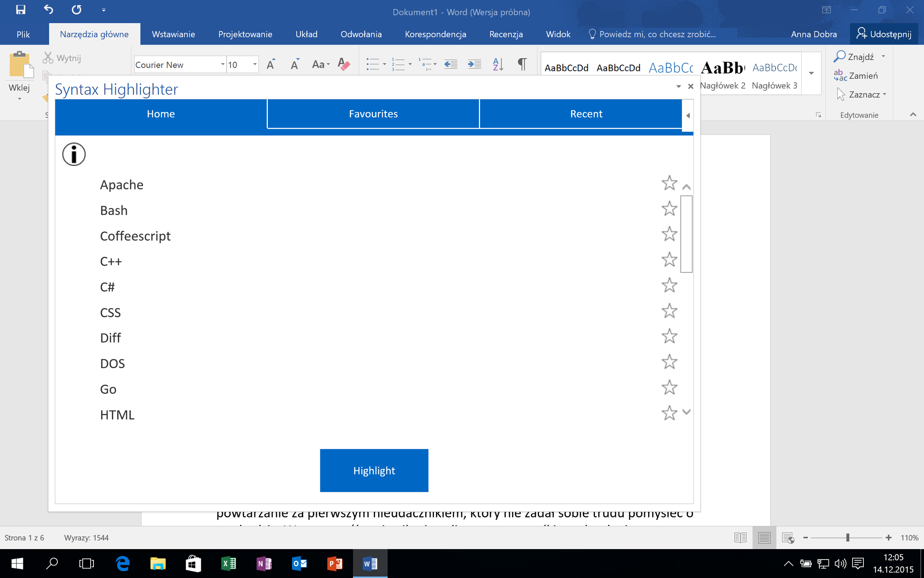This screenshot has width=924, height=578.
Task: Switch to Read Mode view in status bar
Action: tap(740, 537)
